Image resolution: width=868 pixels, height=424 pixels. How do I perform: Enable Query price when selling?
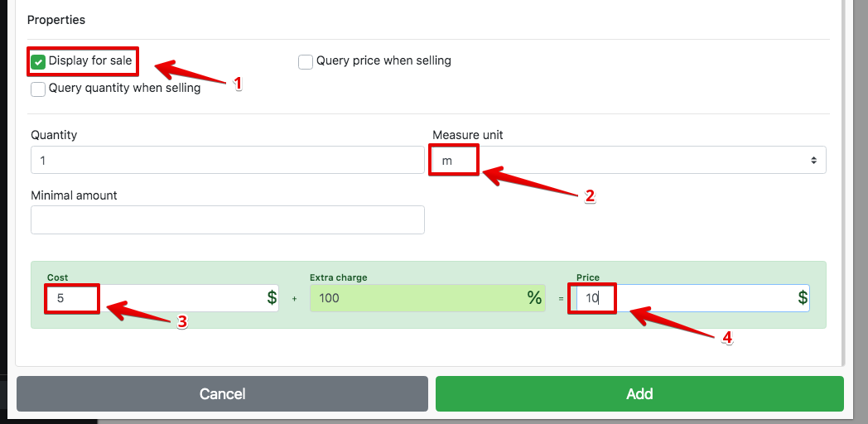coord(306,61)
